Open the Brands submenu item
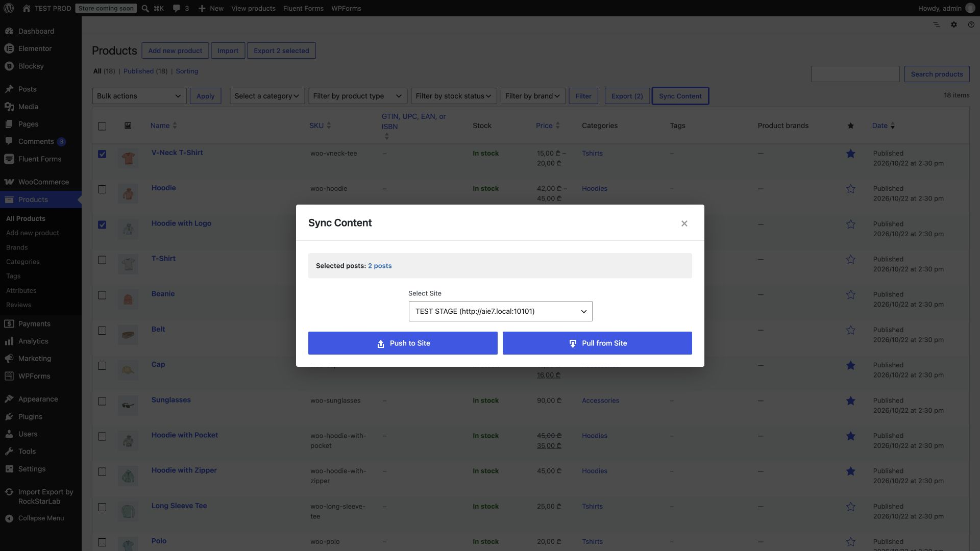The image size is (980, 551). (x=17, y=247)
